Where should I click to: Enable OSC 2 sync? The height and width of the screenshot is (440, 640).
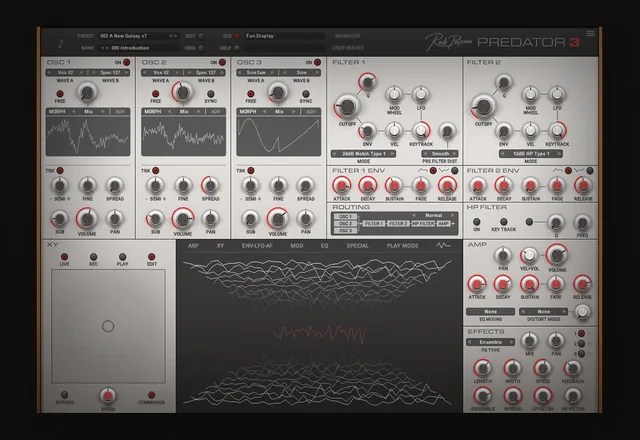pos(211,93)
